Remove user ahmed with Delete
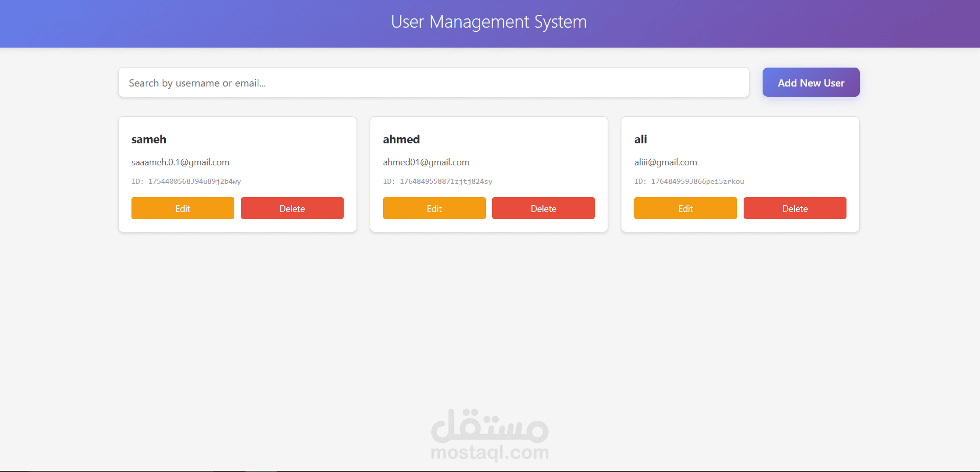 pos(543,208)
